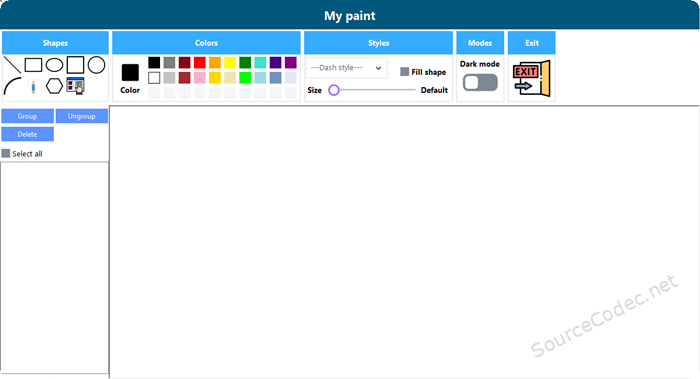Pick the lime green palette swatch
Screen dimensions: 700x379
(x=245, y=78)
